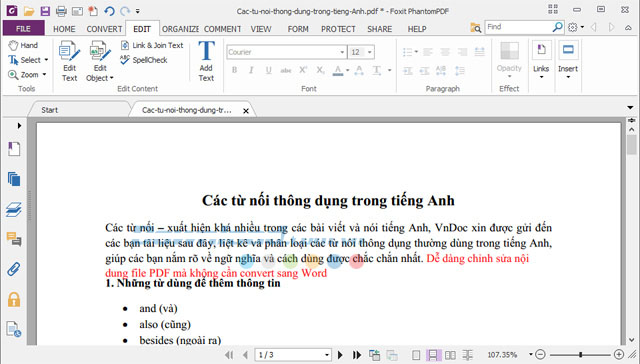
Task: Open the zoom percentage dropdown arrow
Action: (x=531, y=355)
